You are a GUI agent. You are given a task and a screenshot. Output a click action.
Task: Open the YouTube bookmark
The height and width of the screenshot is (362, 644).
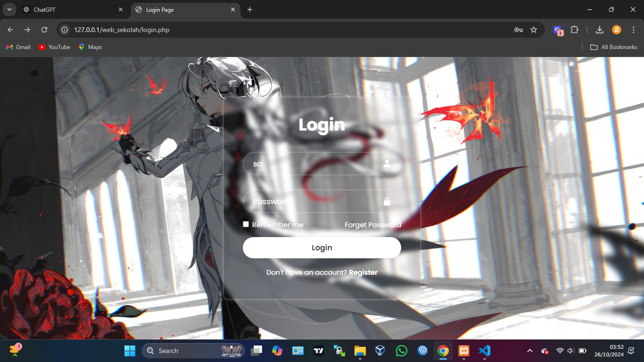click(54, 47)
